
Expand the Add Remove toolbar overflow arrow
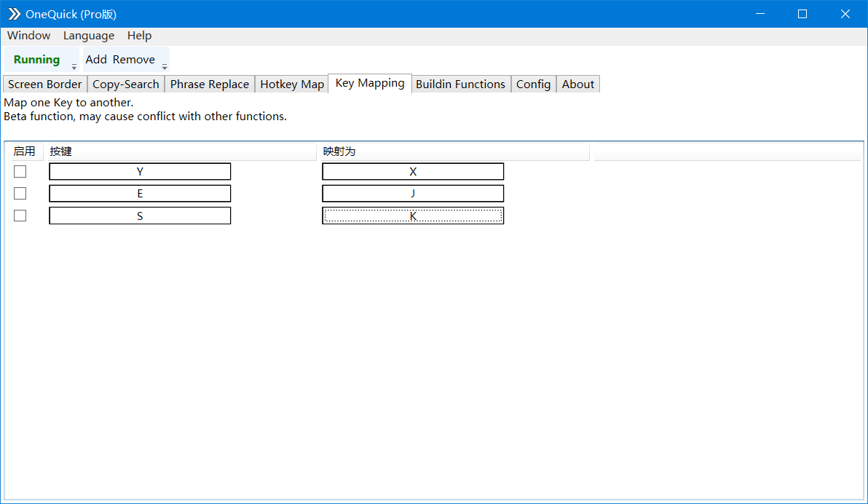click(x=165, y=67)
